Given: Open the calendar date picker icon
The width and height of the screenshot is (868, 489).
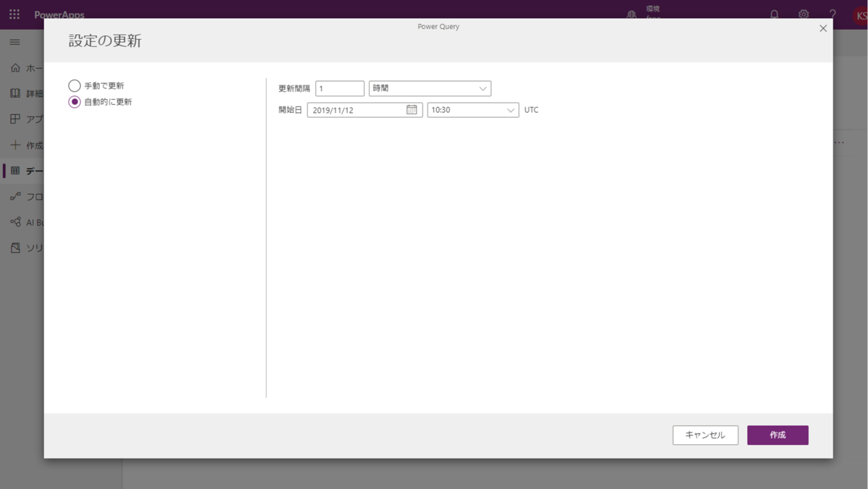Looking at the screenshot, I should [x=412, y=110].
